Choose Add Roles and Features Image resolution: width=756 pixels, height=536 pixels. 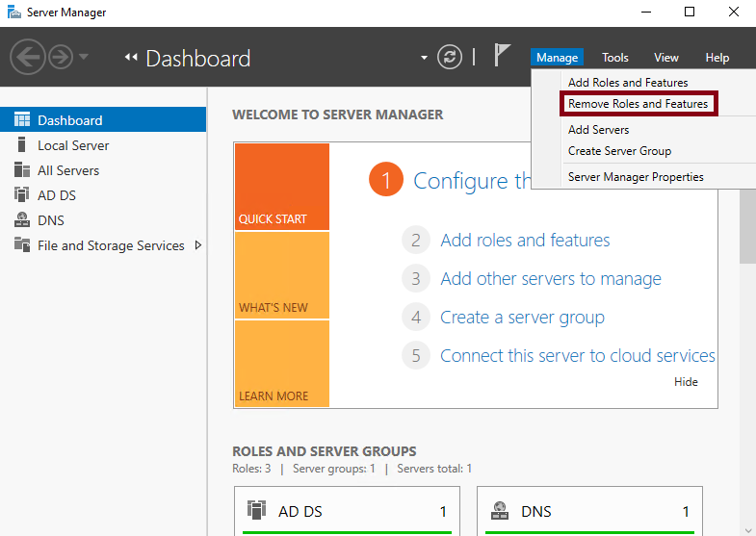pyautogui.click(x=628, y=83)
